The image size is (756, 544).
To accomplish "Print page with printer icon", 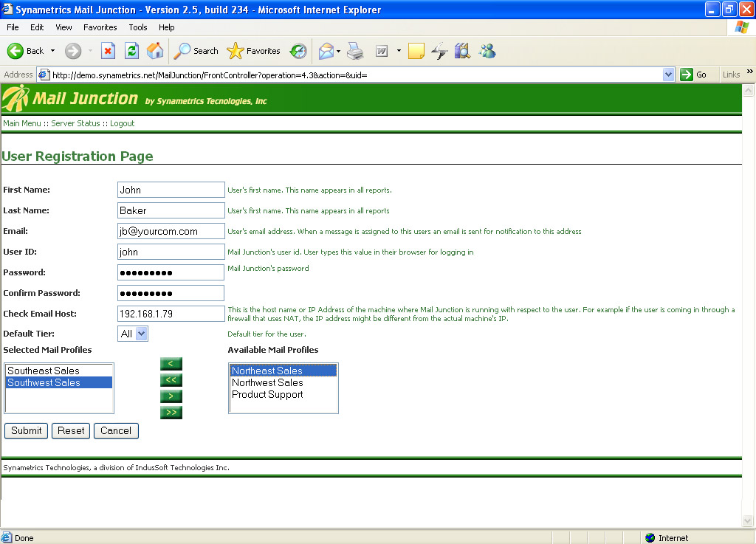I will click(355, 51).
